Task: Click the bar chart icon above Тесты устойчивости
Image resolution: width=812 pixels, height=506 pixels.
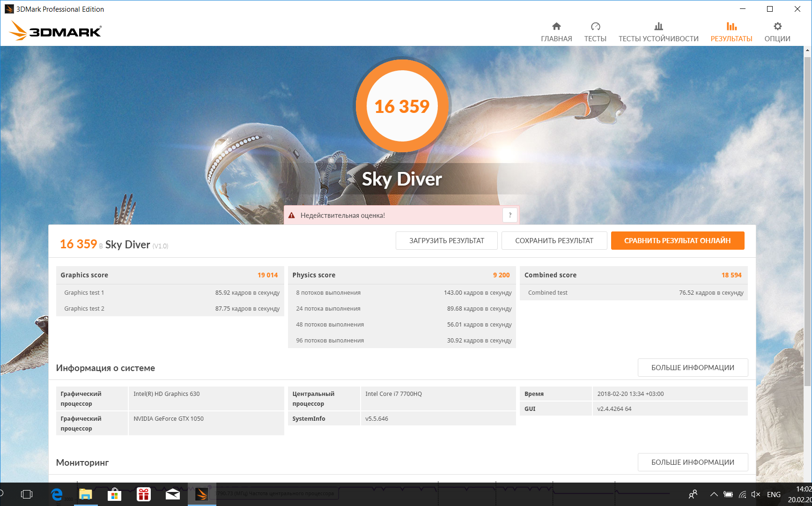Action: pyautogui.click(x=659, y=26)
